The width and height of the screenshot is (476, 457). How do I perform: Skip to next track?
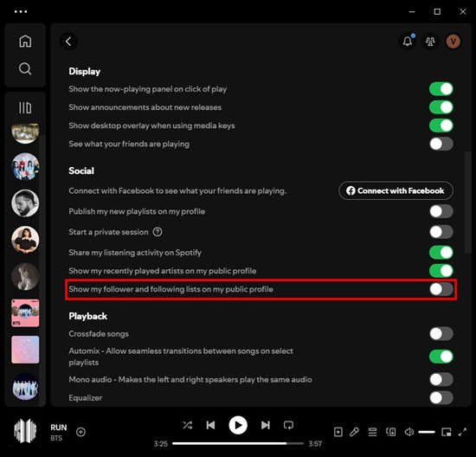pos(266,425)
